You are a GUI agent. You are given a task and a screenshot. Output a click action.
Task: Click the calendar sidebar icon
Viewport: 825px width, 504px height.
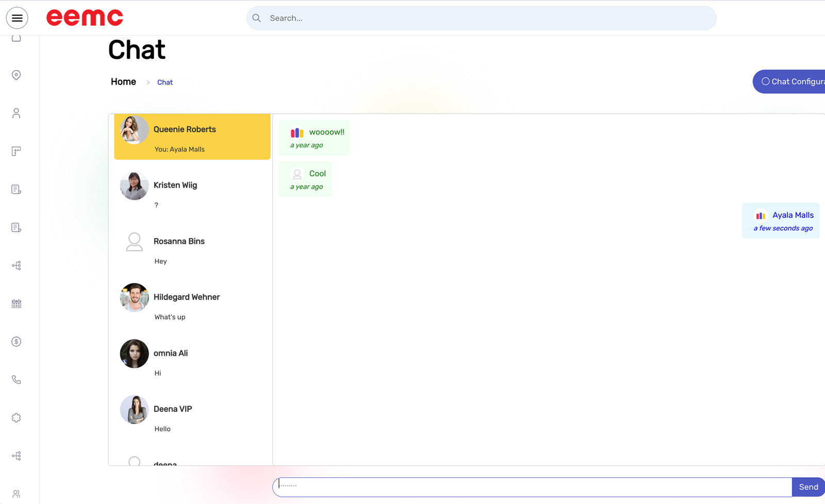tap(16, 304)
